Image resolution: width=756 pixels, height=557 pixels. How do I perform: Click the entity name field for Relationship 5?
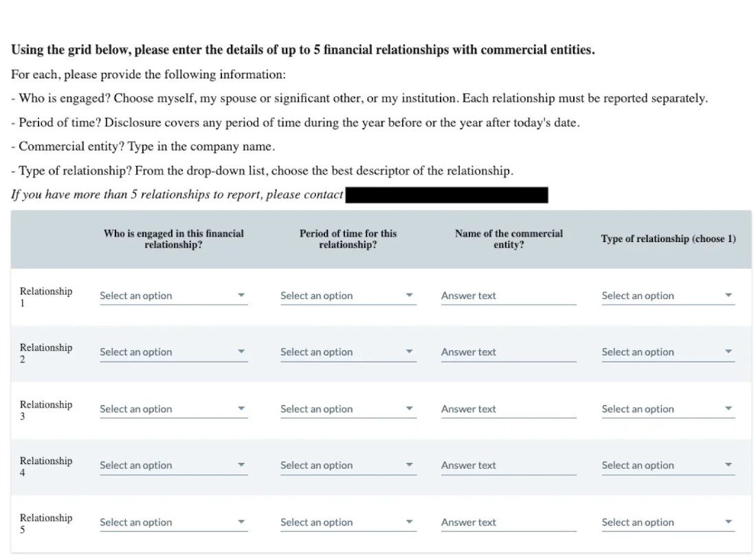(508, 522)
